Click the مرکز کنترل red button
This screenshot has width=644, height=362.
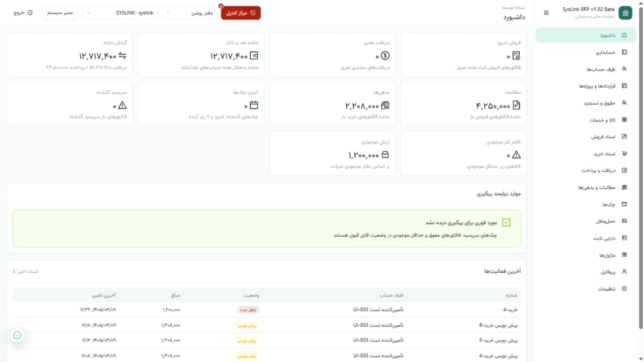241,13
